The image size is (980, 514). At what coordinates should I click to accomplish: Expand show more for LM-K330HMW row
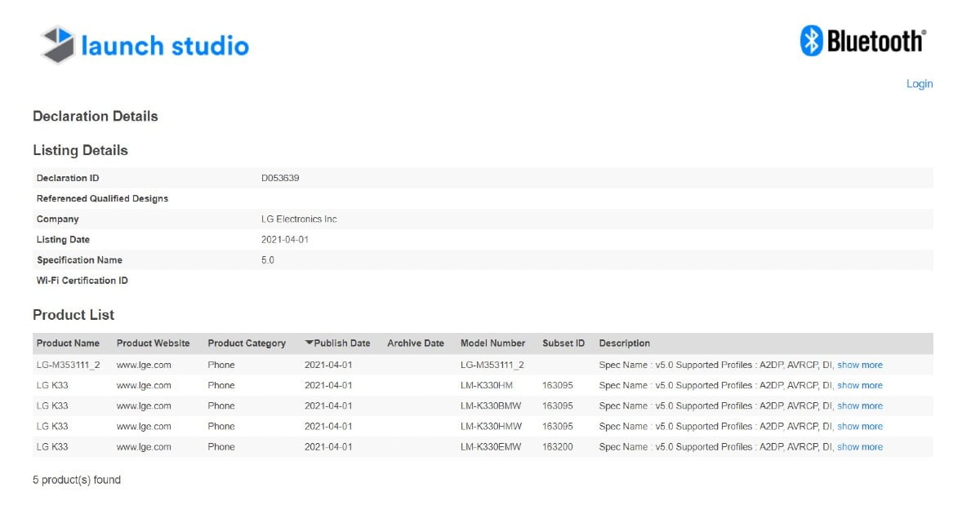pyautogui.click(x=860, y=426)
